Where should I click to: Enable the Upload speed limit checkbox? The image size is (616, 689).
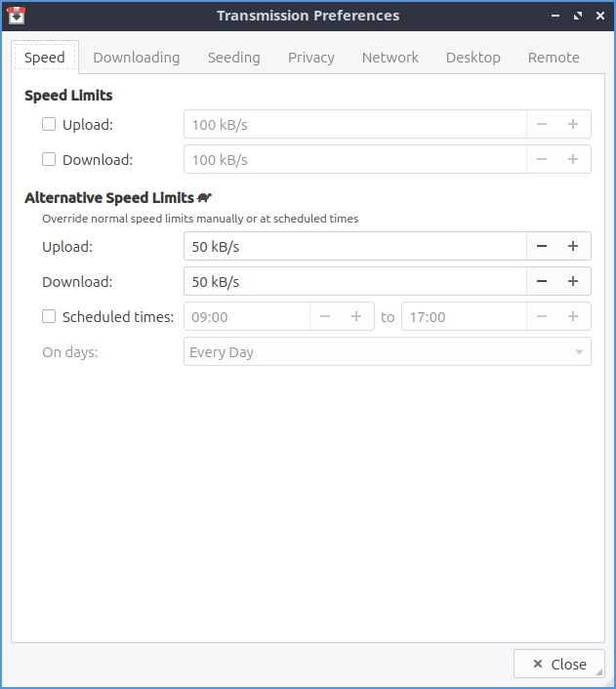[x=49, y=124]
